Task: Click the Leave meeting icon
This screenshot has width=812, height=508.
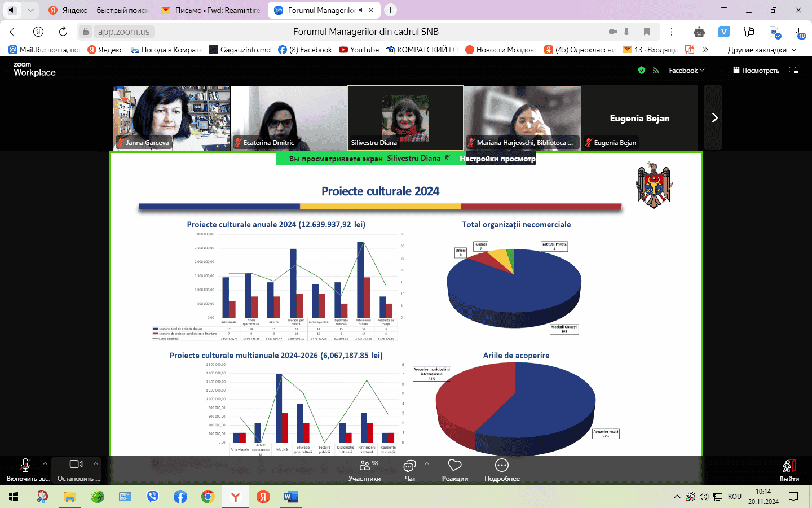Action: 789,466
